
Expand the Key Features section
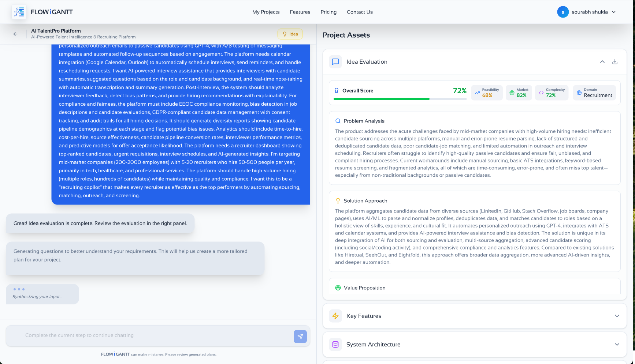617,316
